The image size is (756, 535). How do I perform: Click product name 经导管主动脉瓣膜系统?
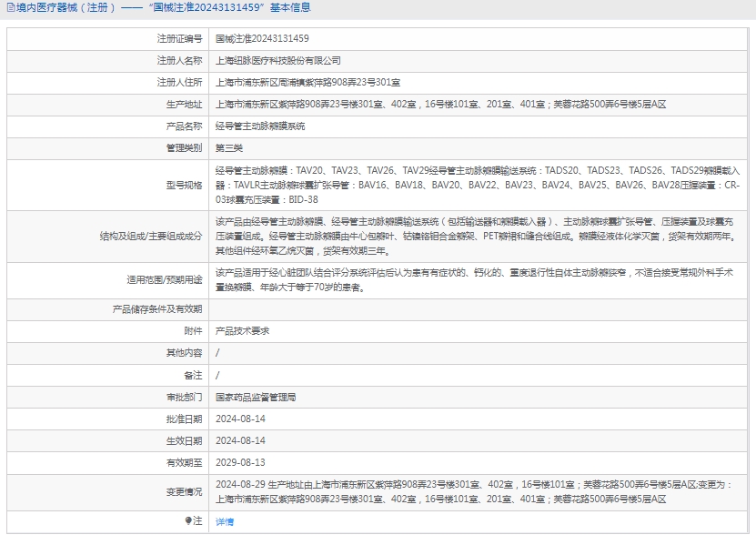click(260, 126)
